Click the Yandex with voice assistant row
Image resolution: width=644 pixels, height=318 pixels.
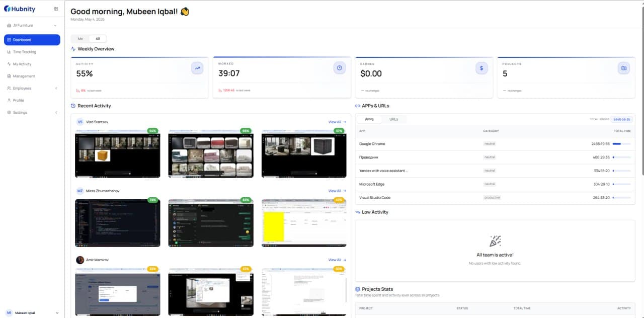(495, 171)
